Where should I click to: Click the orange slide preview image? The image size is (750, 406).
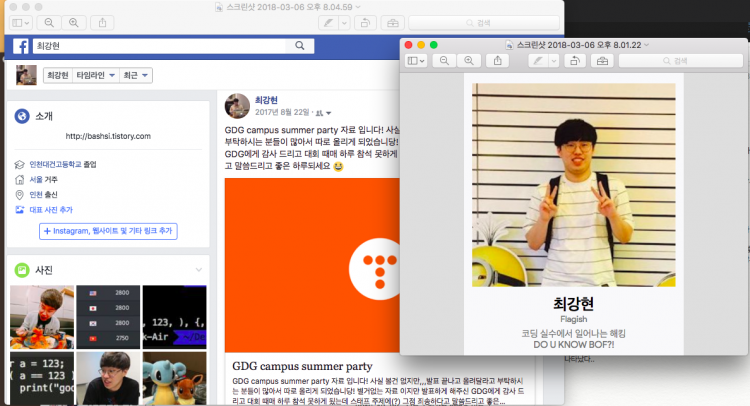[312, 265]
